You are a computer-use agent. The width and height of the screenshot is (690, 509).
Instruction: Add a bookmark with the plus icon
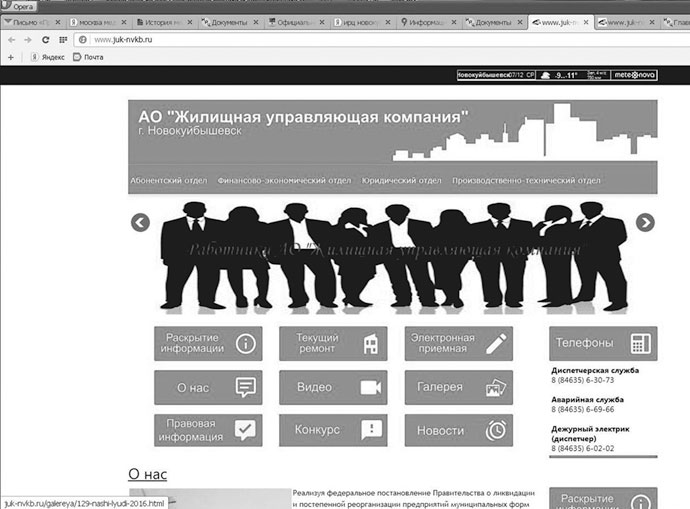point(11,57)
